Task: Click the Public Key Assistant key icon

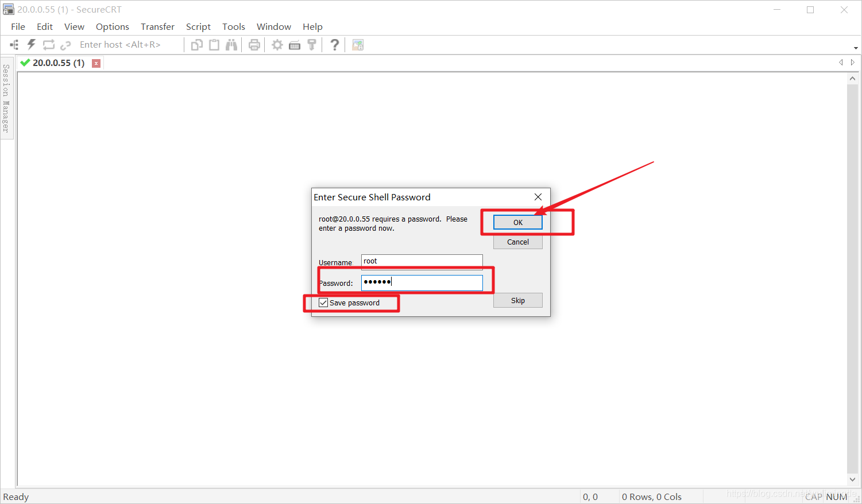Action: 312,45
